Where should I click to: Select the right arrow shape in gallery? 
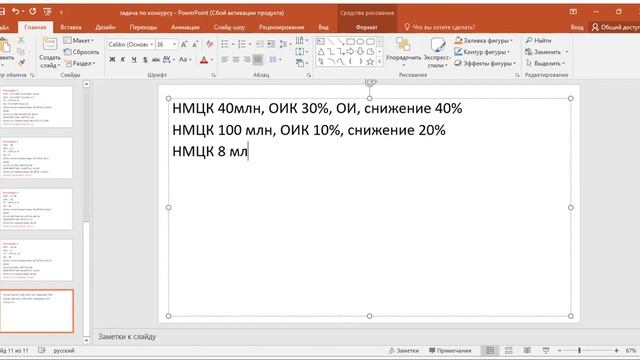tap(350, 52)
